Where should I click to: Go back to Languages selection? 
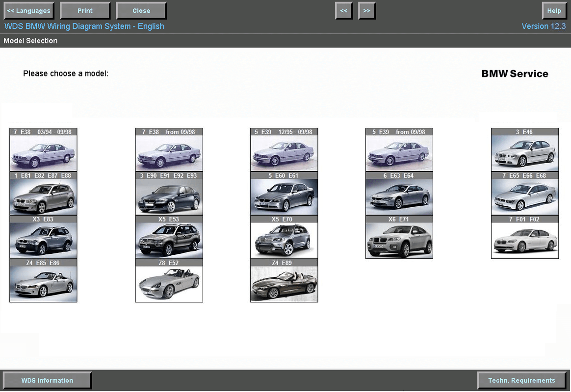click(x=29, y=11)
